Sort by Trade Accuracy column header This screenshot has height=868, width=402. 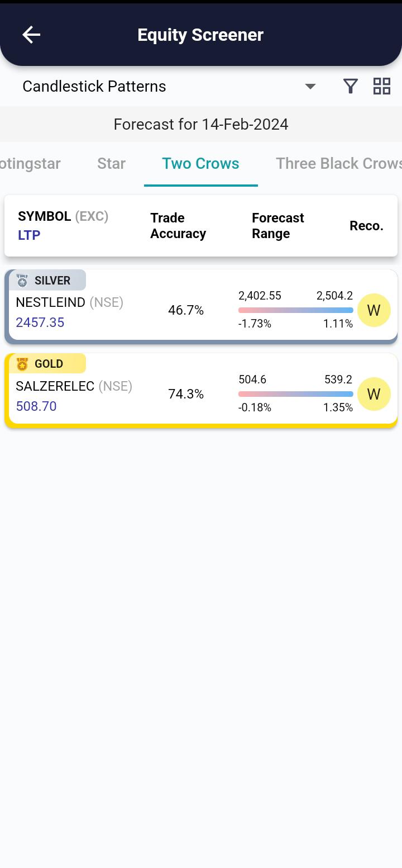[178, 226]
